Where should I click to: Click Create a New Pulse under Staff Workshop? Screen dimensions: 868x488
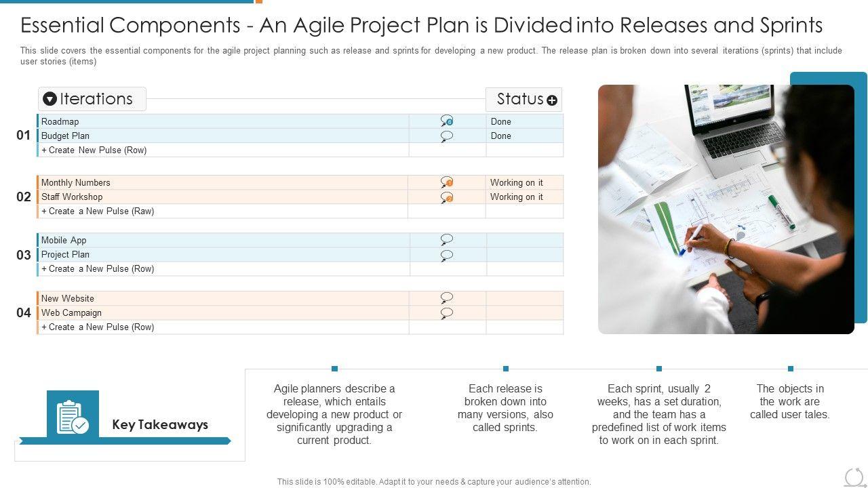[97, 211]
